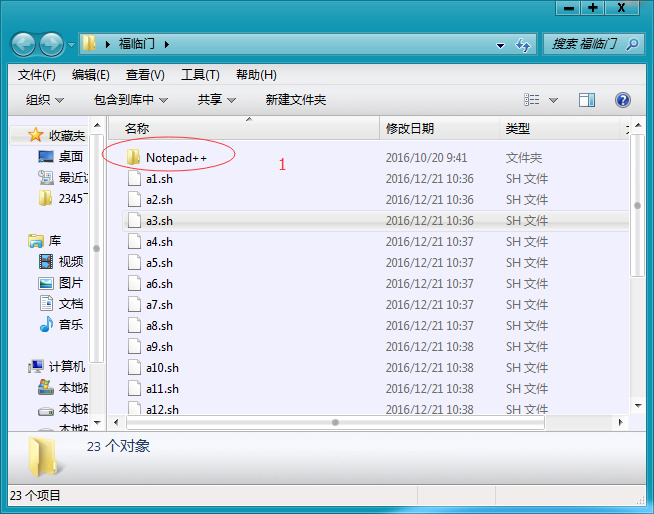654x514 pixels.
Task: Click the 2016/10/20 9:41 date of Notepad++
Action: (x=426, y=158)
